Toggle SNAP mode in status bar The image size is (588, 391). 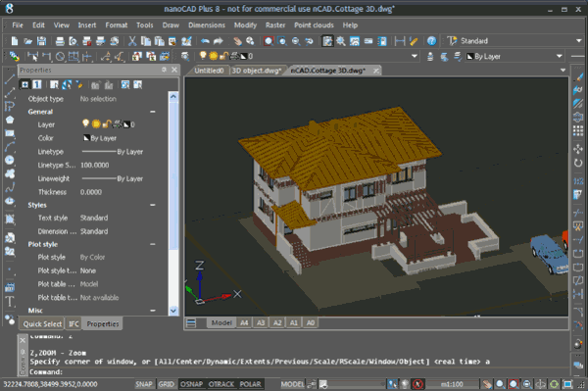pyautogui.click(x=144, y=384)
